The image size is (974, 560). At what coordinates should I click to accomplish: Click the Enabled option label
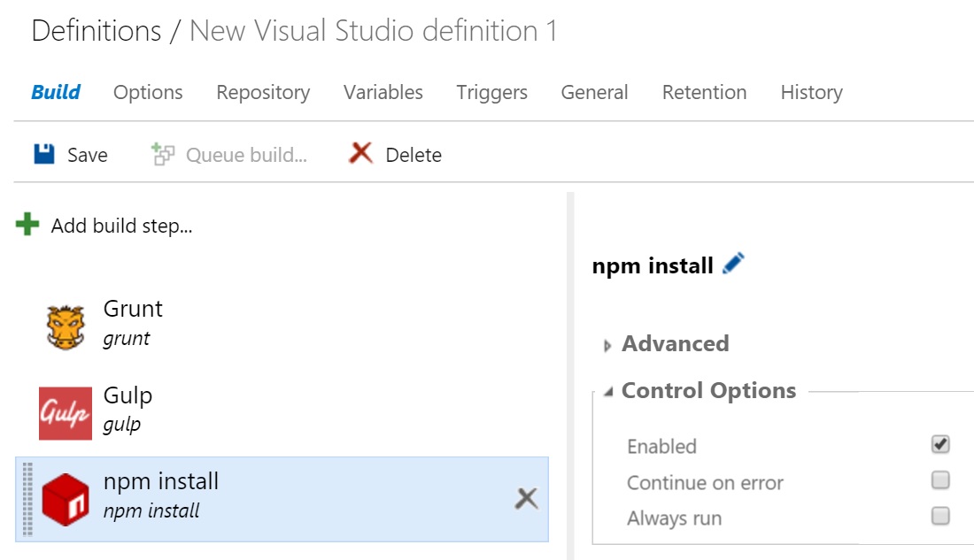[661, 447]
